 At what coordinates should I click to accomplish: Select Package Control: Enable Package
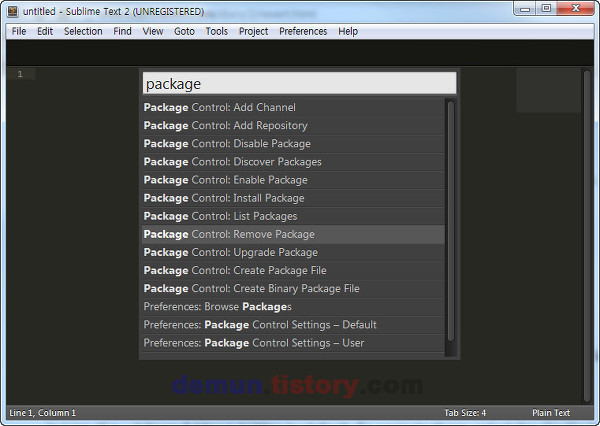pyautogui.click(x=293, y=180)
